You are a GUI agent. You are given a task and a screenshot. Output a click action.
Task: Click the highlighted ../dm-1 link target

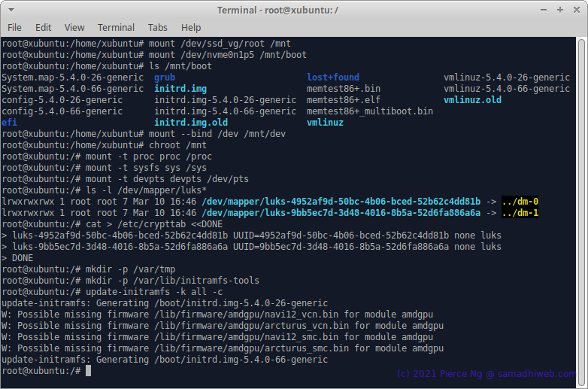(520, 213)
